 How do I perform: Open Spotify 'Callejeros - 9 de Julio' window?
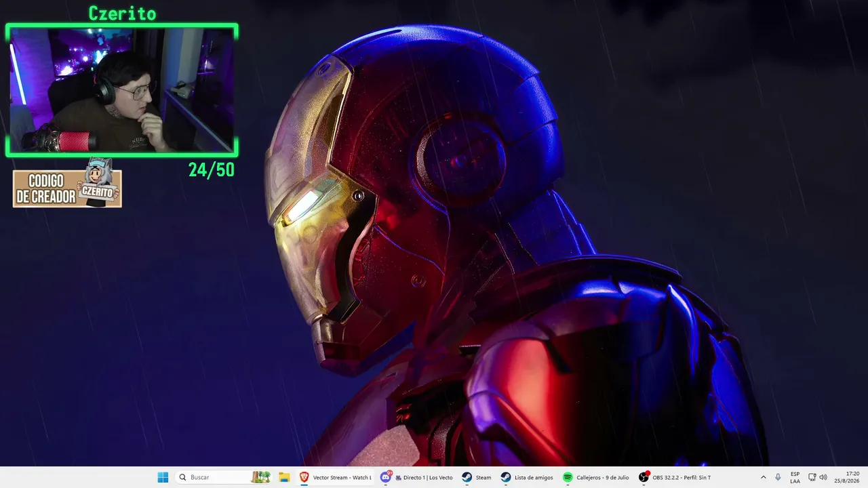coord(596,477)
